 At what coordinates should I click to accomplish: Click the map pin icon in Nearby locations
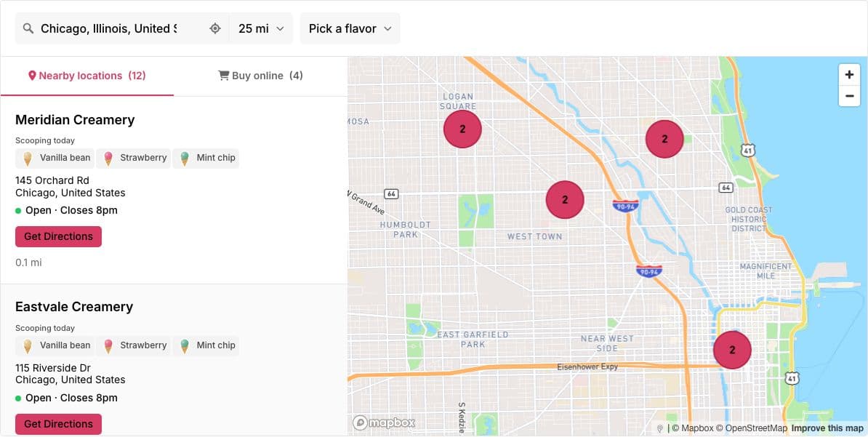[32, 76]
